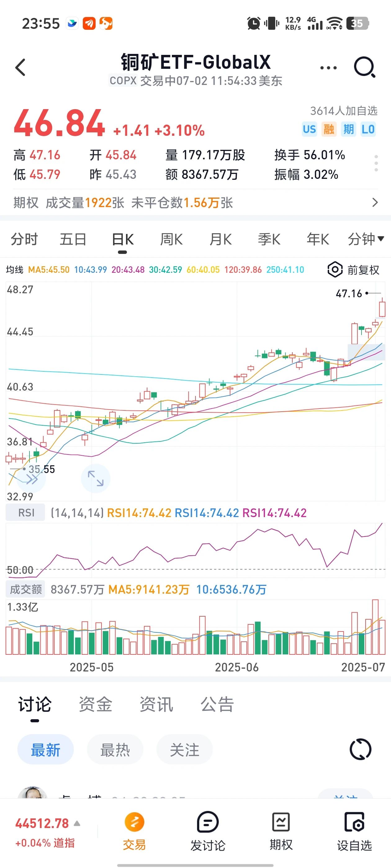Open chart settings hexagon icon
This screenshot has height=868, width=391.
335,270
